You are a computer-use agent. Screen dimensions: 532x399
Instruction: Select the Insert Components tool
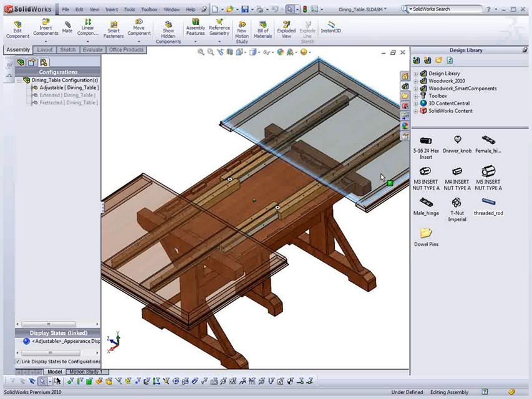(x=46, y=22)
